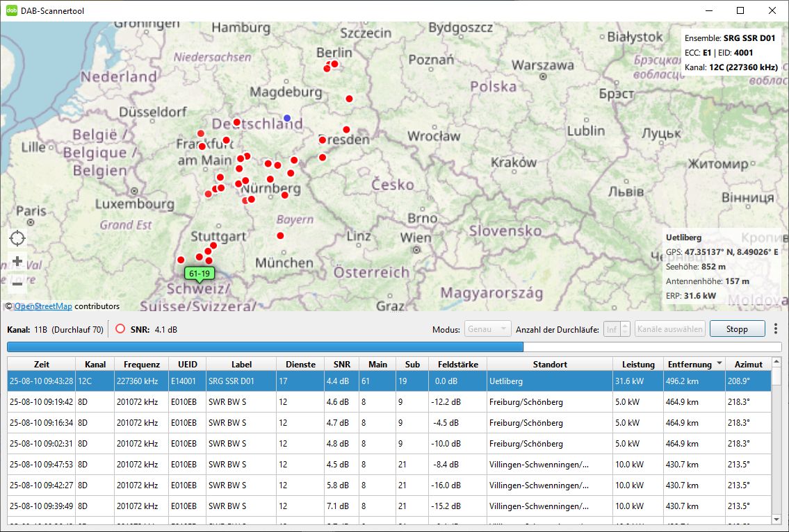Image resolution: width=789 pixels, height=532 pixels.
Task: Click the DAB app icon in title bar
Action: tap(12, 10)
